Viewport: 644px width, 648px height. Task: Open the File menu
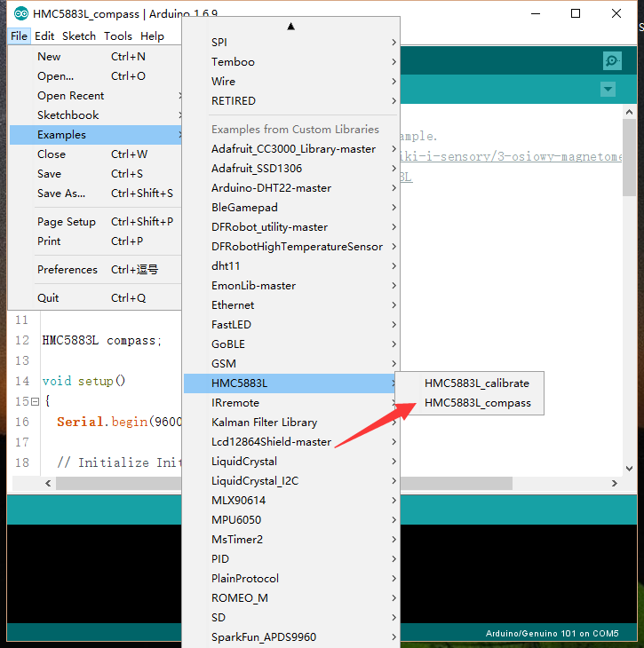coord(19,36)
